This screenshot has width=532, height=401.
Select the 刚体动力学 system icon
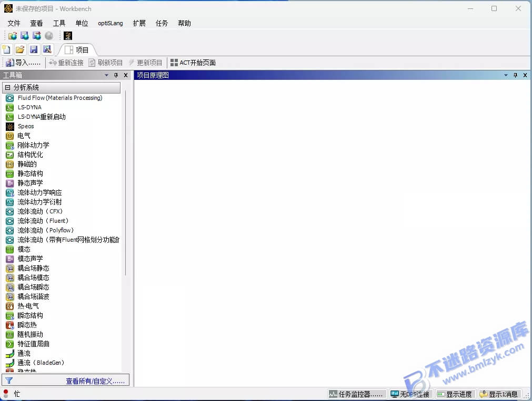(10, 146)
